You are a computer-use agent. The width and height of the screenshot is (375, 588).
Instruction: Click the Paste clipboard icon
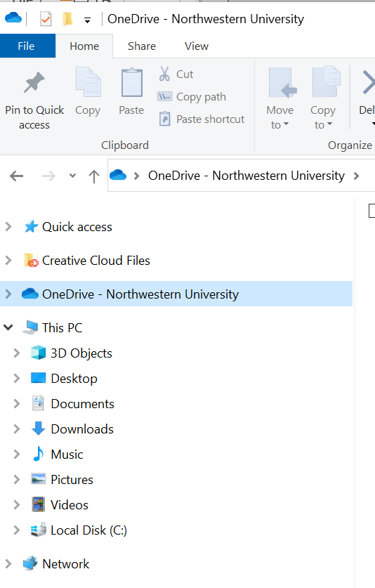pyautogui.click(x=131, y=82)
